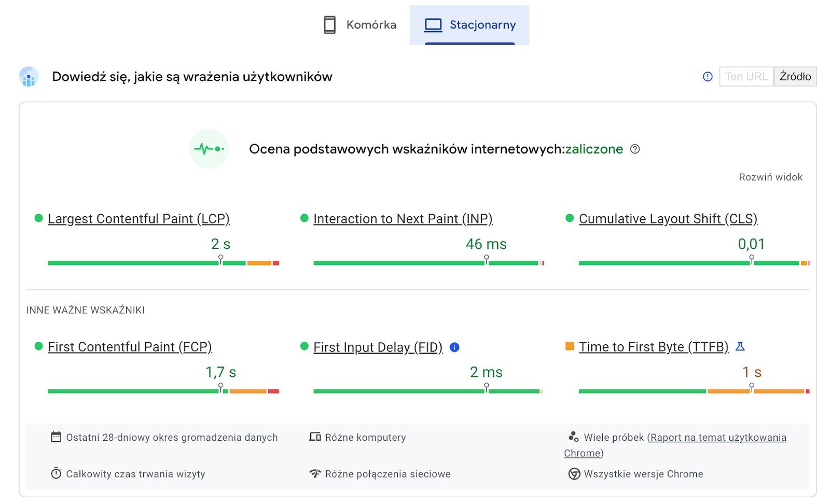Select the Stacjonarny tab
The width and height of the screenshot is (830, 504).
tap(469, 25)
